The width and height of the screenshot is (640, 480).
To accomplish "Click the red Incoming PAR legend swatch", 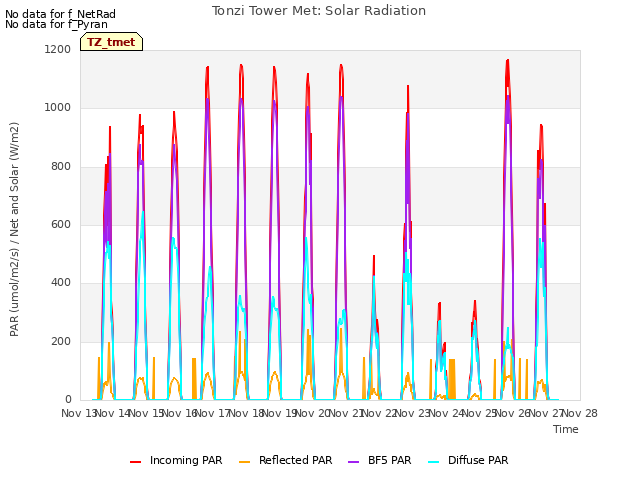I will pyautogui.click(x=136, y=462).
